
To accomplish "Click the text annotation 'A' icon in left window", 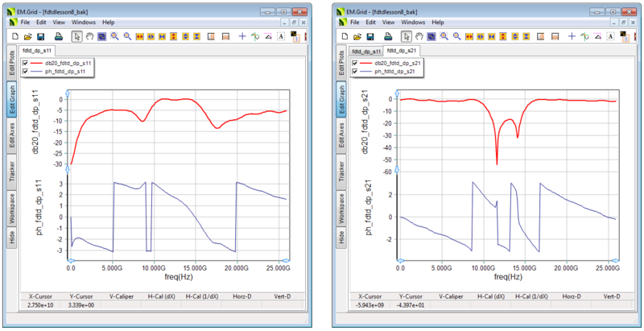I will point(279,36).
